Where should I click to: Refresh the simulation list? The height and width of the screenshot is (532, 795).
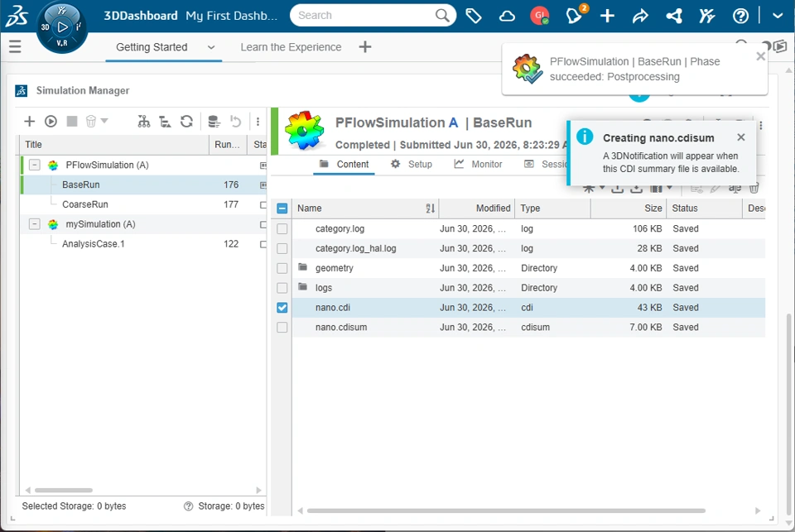186,121
